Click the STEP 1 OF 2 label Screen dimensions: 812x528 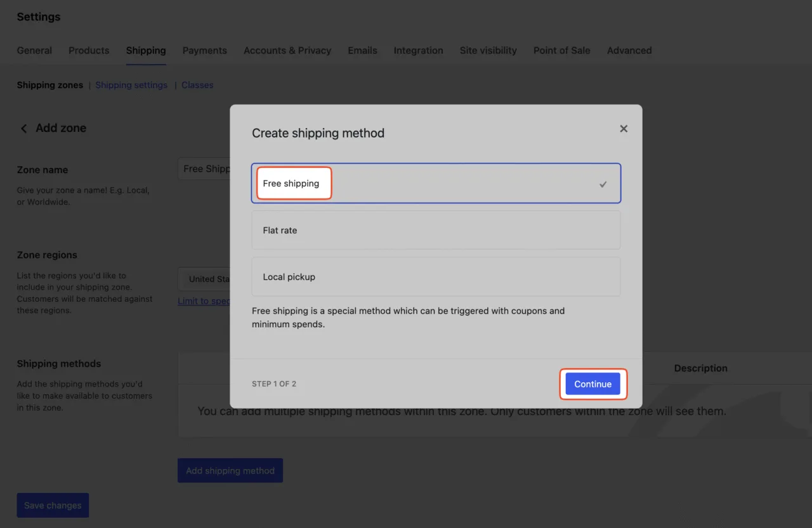click(274, 384)
